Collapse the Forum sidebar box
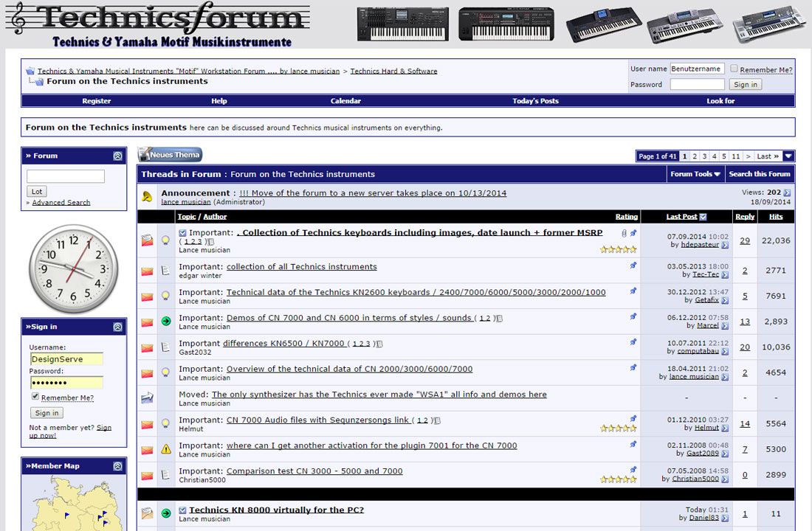 [x=117, y=156]
